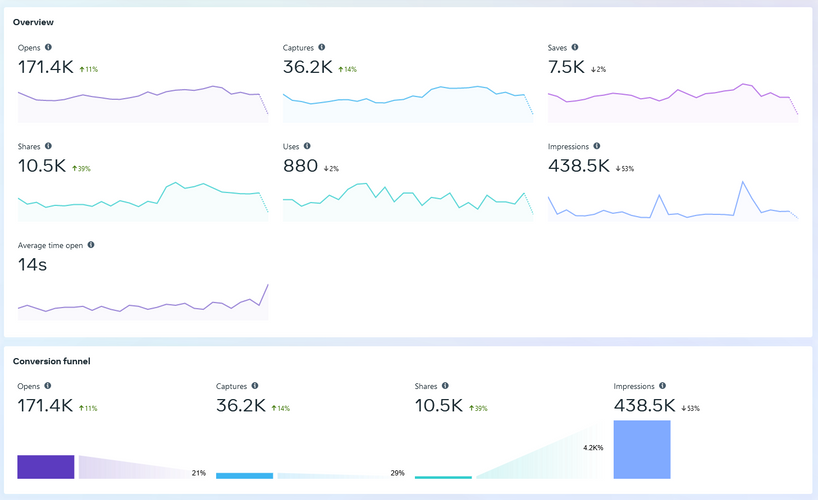Click the 171.4K Opens value in Overview
This screenshot has width=818, height=500.
tap(45, 67)
